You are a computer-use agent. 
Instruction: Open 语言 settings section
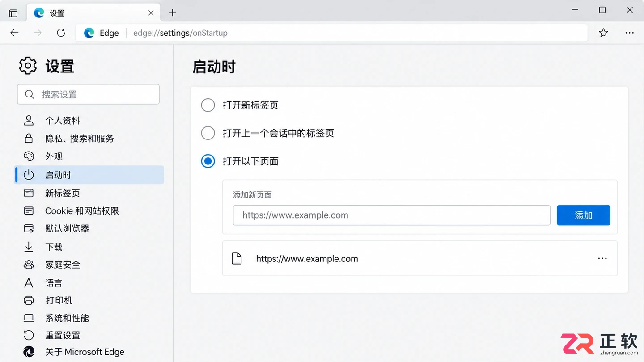[x=89, y=283]
